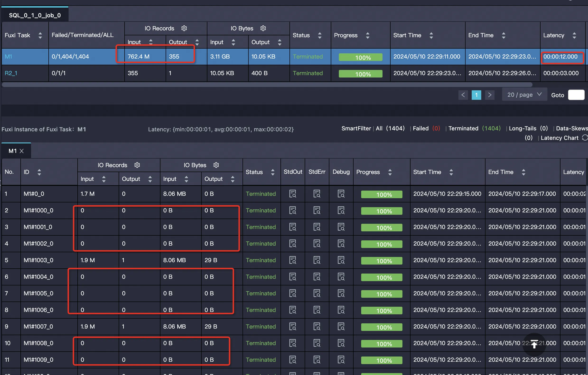Sort instance table by ID
The image size is (588, 375).
(x=39, y=172)
